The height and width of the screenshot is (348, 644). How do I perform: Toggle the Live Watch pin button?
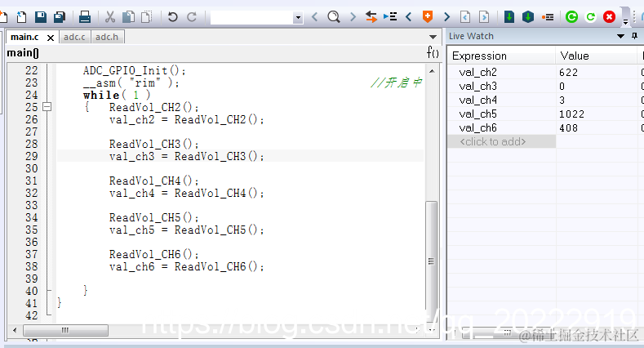(x=634, y=36)
